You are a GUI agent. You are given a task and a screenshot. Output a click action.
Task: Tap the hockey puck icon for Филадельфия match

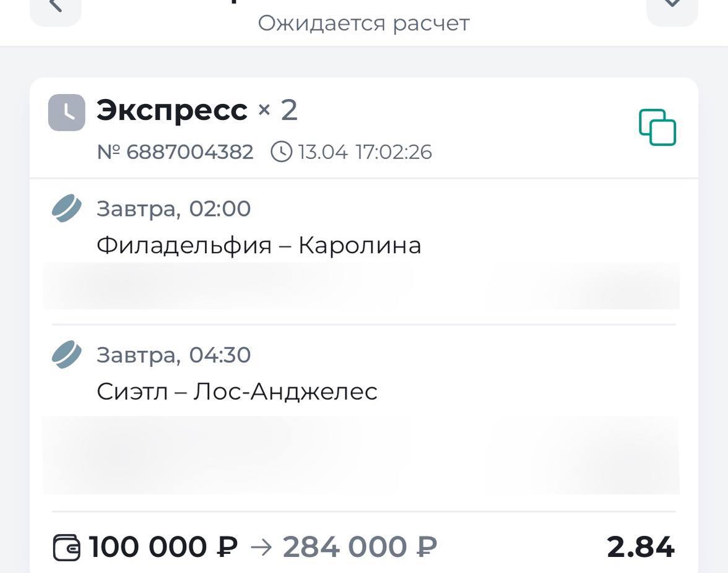(66, 209)
